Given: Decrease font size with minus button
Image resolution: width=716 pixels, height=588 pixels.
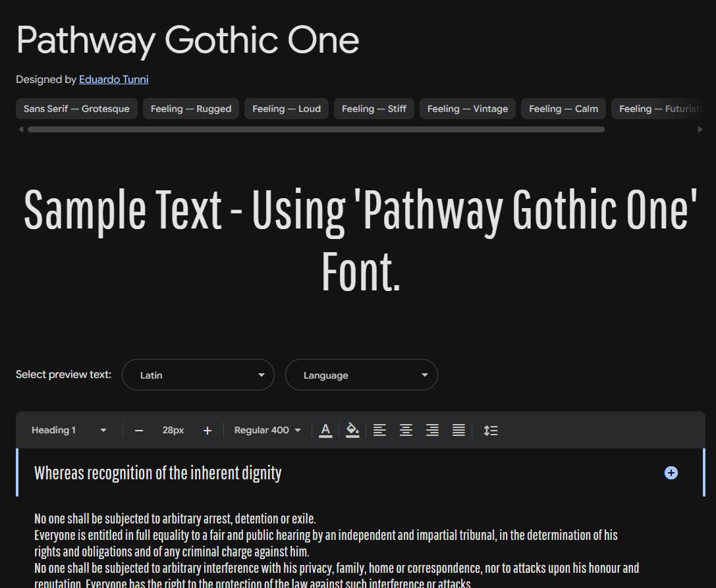Looking at the screenshot, I should pos(139,431).
